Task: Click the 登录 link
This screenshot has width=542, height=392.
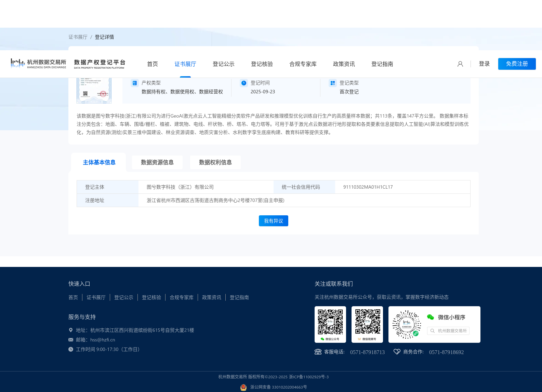Action: 484,64
